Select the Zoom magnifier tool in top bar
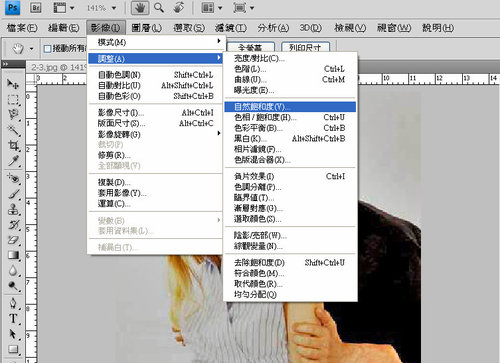500x363 pixels. (159, 7)
